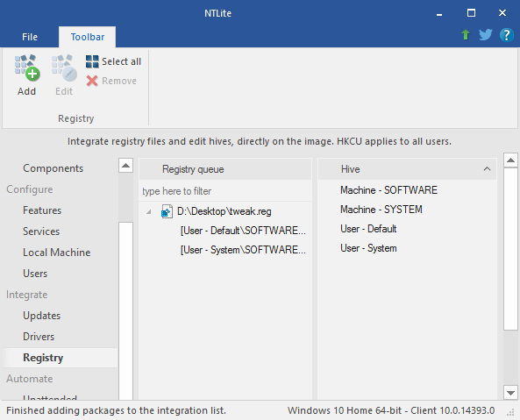Click the tweak.reg file icon
Viewport: 520px width, 420px height.
[167, 211]
